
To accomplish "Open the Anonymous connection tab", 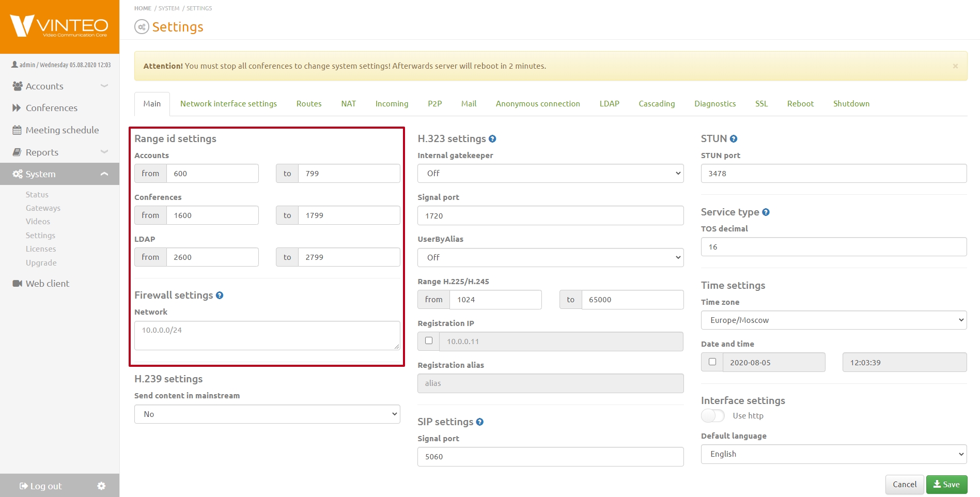I will [x=538, y=104].
